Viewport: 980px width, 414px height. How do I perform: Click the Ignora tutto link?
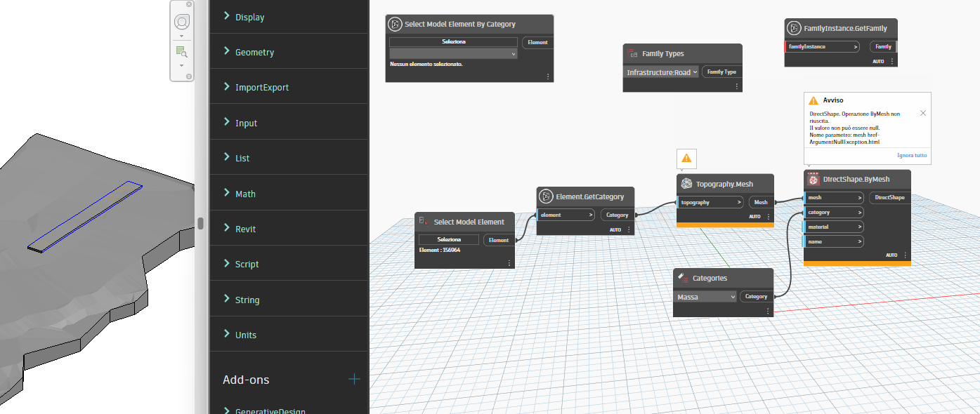click(912, 155)
